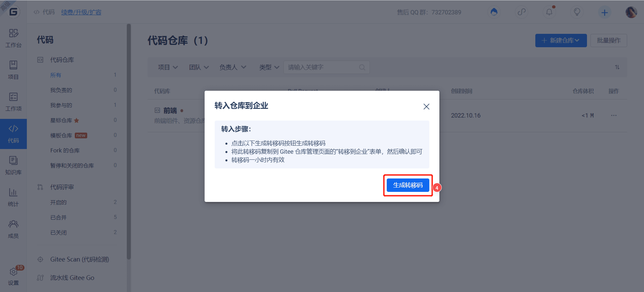Open the user avatar profile menu
The width and height of the screenshot is (644, 292).
[631, 12]
